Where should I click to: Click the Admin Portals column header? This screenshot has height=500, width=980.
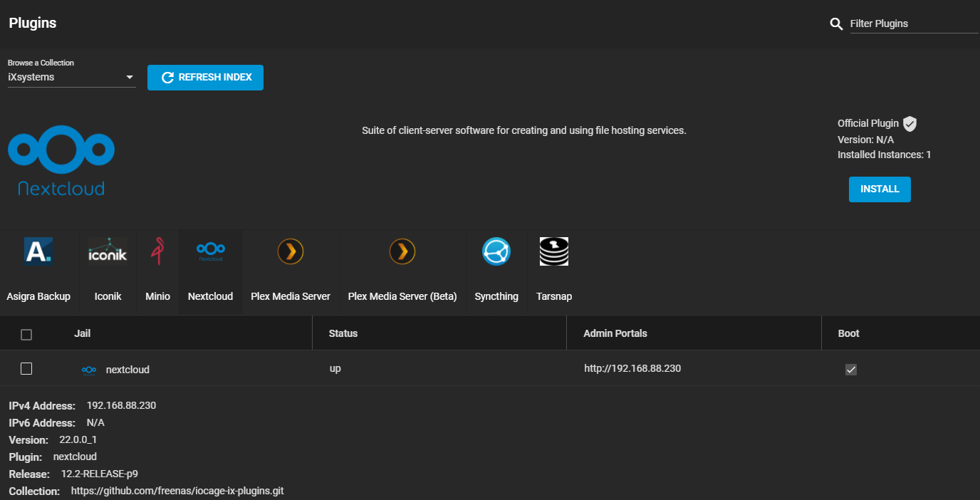(615, 333)
